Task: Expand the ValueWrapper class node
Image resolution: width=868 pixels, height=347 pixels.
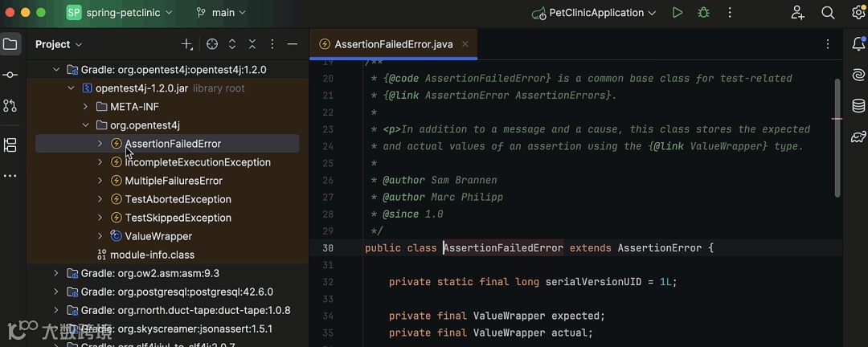Action: [100, 236]
